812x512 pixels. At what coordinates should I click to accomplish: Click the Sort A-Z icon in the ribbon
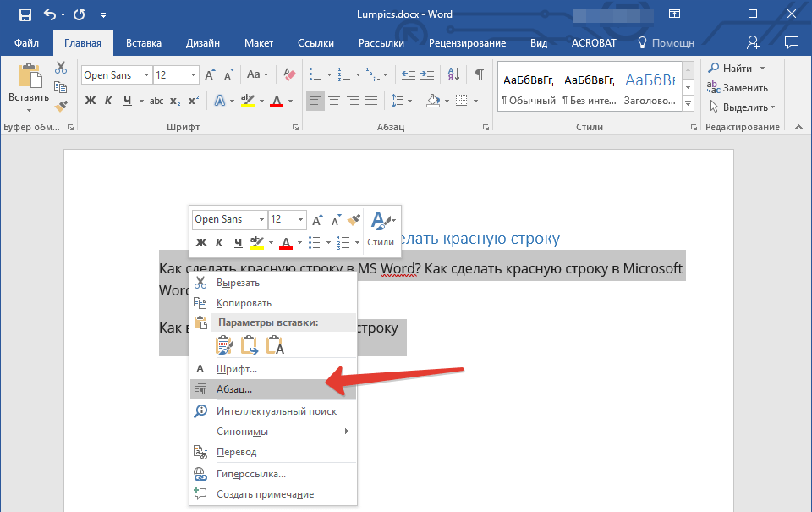453,74
